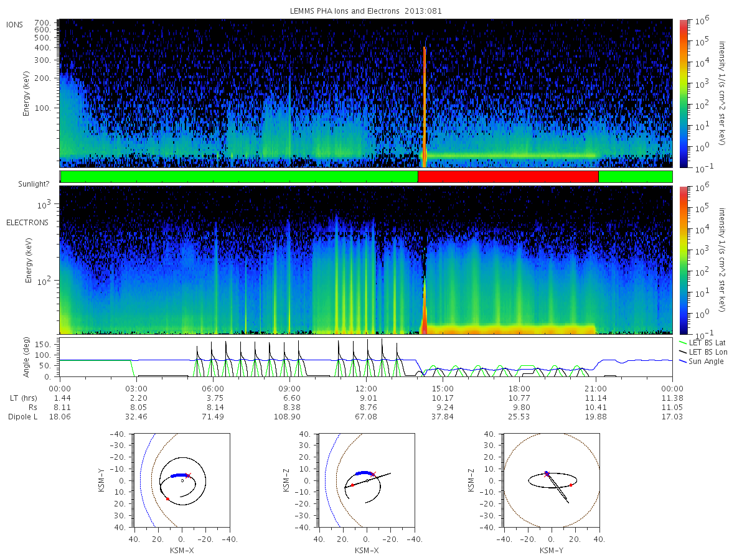Click the LT value 11.38
The height and width of the screenshot is (560, 747).
[x=672, y=398]
